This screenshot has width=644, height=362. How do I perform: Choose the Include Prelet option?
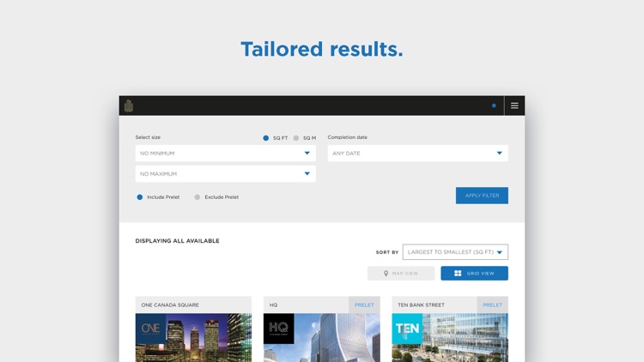(140, 197)
